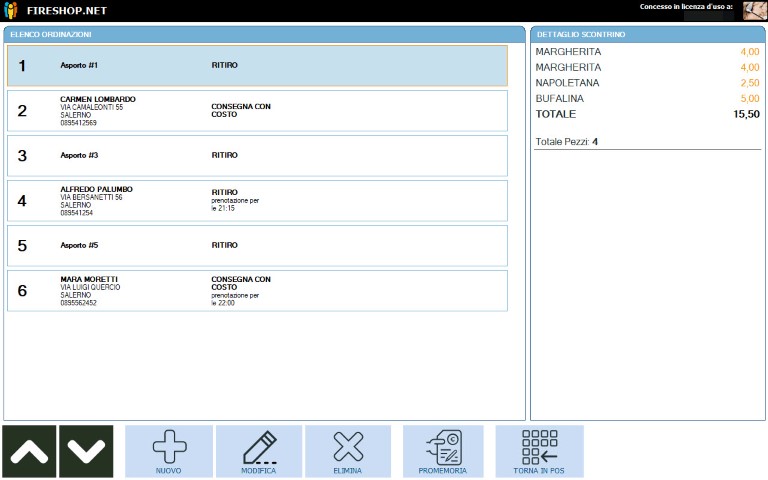Click Torna in POS keypad icon
The image size is (768, 480).
click(539, 446)
